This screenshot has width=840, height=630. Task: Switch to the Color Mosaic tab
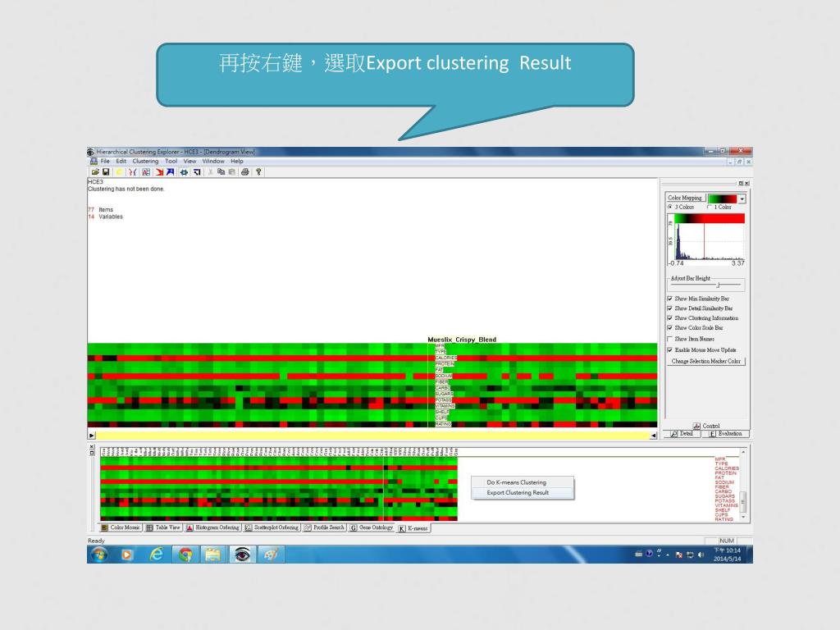tap(121, 527)
